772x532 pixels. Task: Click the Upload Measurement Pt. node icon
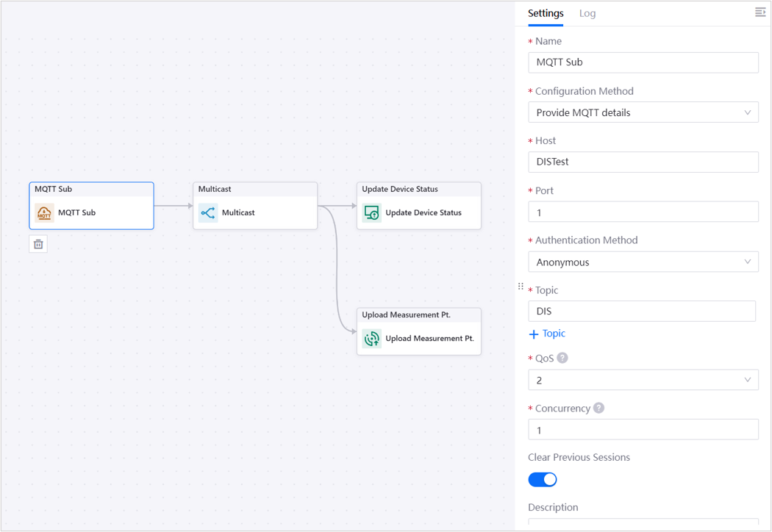click(x=372, y=339)
